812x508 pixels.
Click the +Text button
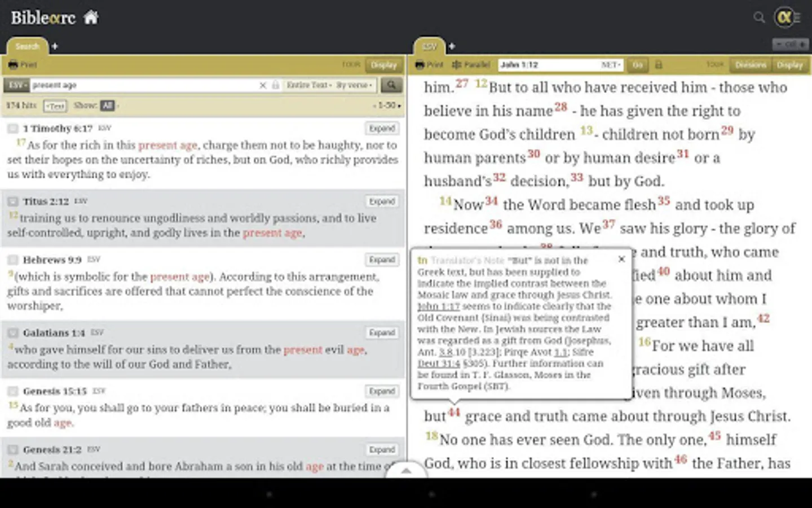pyautogui.click(x=55, y=106)
